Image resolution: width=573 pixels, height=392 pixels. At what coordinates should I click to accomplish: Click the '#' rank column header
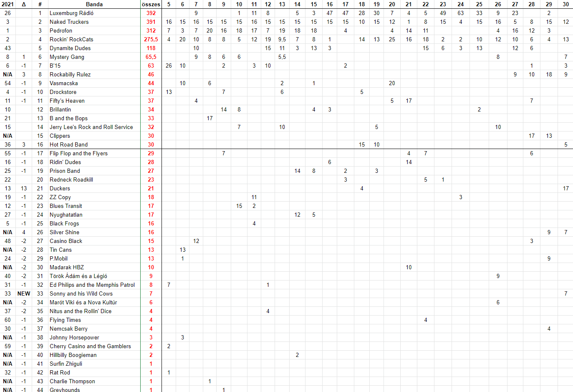point(40,4)
